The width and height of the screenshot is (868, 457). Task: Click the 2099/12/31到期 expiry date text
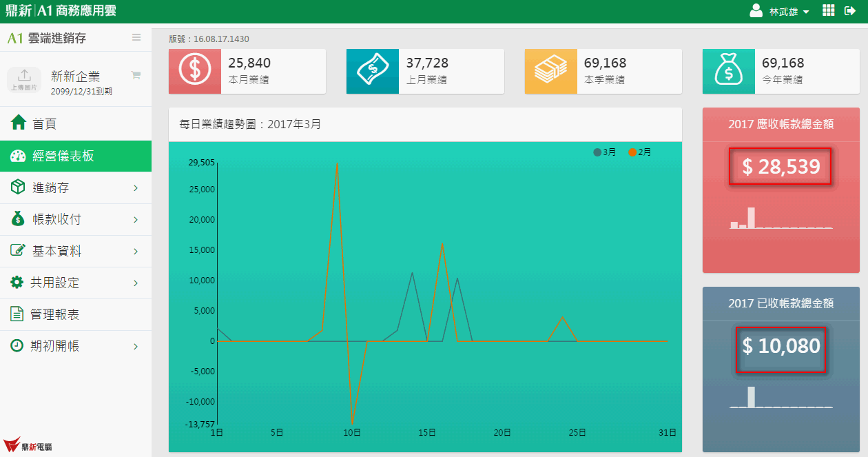click(x=81, y=91)
